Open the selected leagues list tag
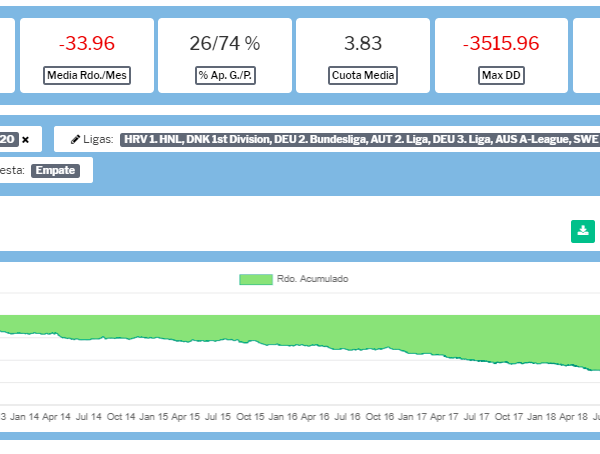 click(x=360, y=139)
